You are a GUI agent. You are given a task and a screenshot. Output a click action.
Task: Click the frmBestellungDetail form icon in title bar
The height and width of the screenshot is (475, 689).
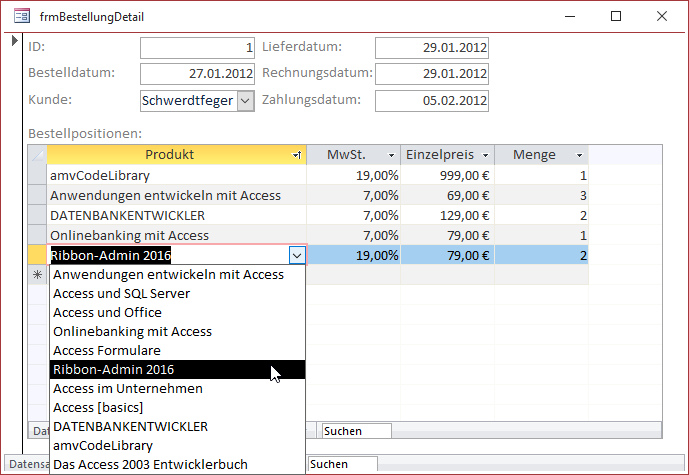tap(22, 17)
